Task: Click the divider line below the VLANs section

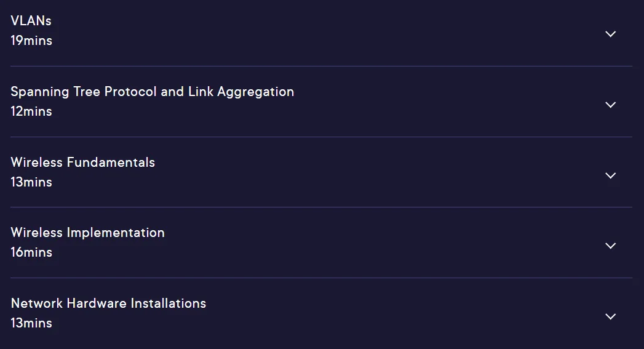Action: tap(321, 66)
